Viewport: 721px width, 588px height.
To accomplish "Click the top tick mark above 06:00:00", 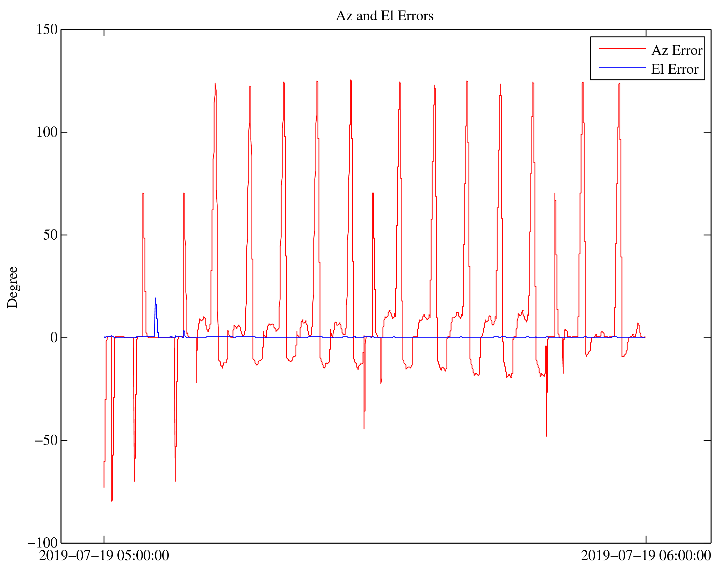I will coord(646,33).
